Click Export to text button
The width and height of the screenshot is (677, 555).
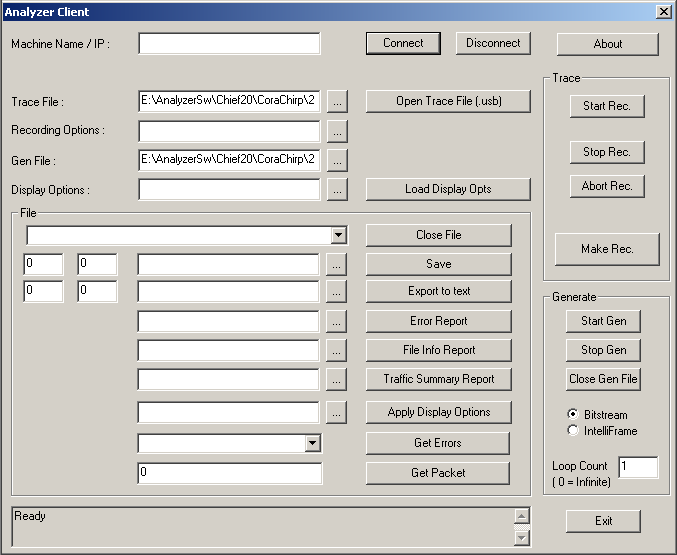tap(439, 291)
